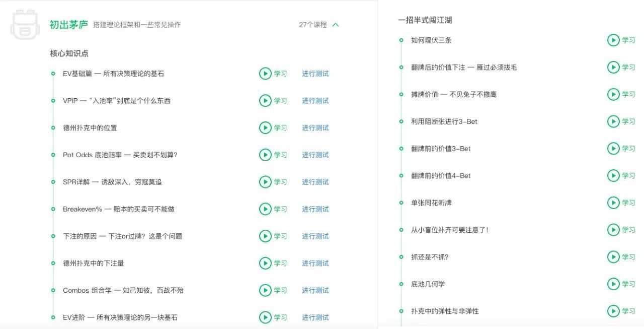
Task: Open lesson 翻牌前的价值3-Bet
Action: [441, 149]
